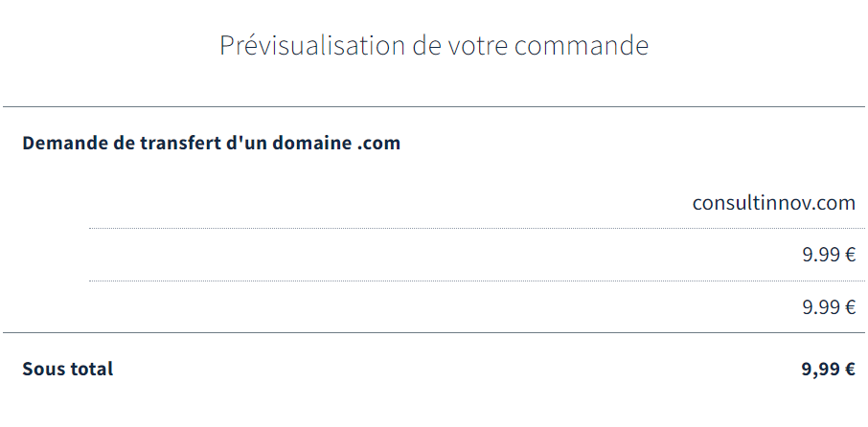This screenshot has width=868, height=427.
Task: Click the solid line above the Sous total row
Action: pos(434,333)
